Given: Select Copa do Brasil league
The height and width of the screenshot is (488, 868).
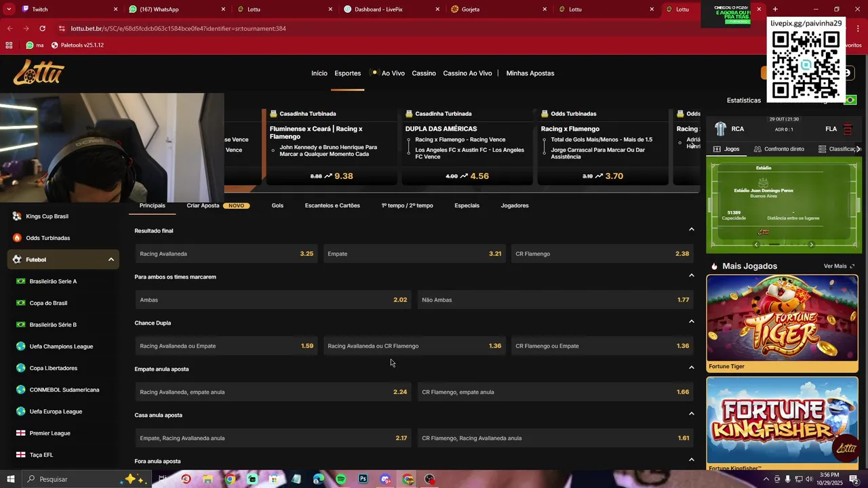Looking at the screenshot, I should click(x=48, y=303).
